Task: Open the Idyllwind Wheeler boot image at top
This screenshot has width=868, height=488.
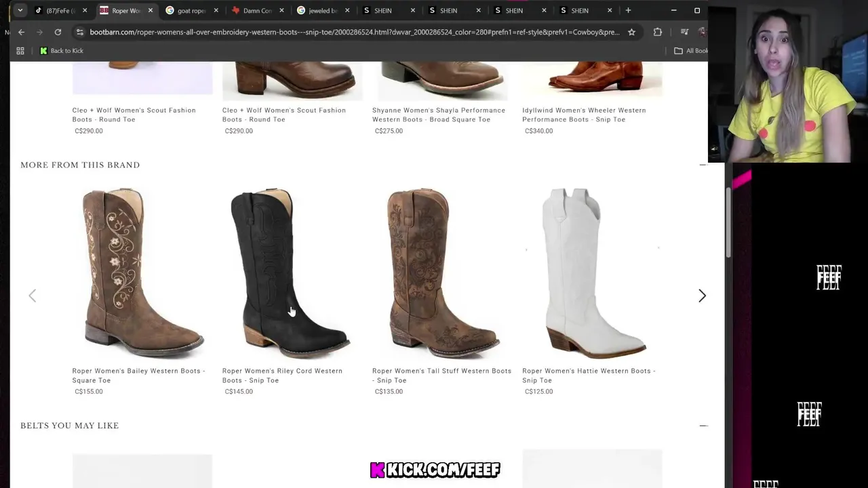Action: coord(592,80)
